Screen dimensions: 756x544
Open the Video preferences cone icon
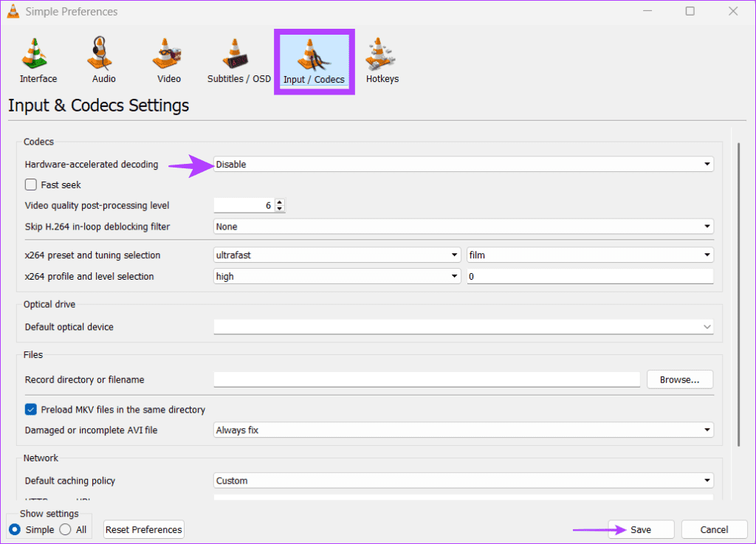(x=167, y=53)
